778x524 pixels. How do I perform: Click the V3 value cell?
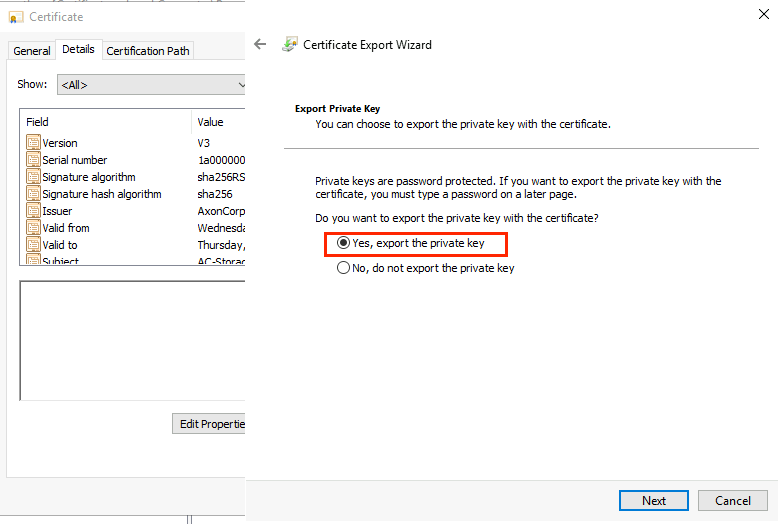pos(203,143)
